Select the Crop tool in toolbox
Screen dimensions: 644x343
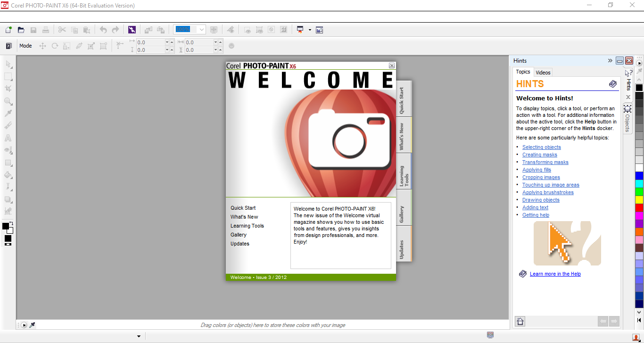pos(8,89)
